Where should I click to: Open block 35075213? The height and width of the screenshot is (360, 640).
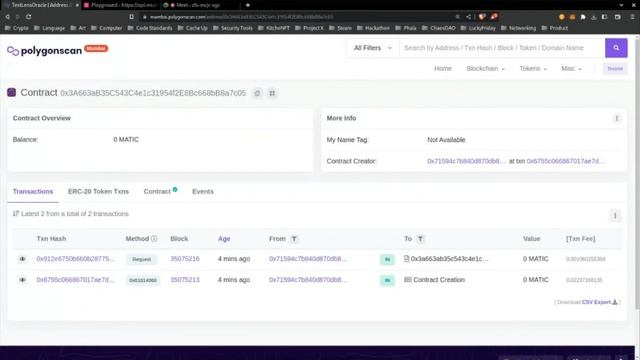pos(185,280)
